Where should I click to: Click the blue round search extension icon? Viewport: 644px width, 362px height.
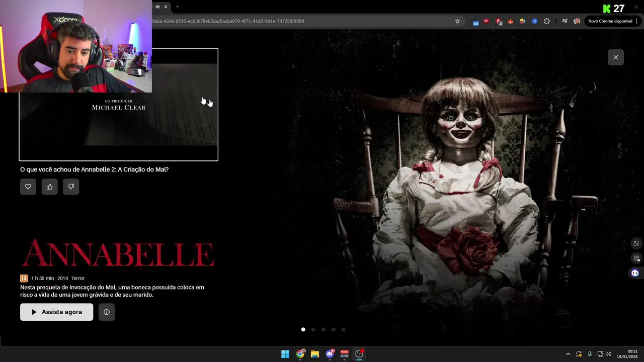click(534, 21)
